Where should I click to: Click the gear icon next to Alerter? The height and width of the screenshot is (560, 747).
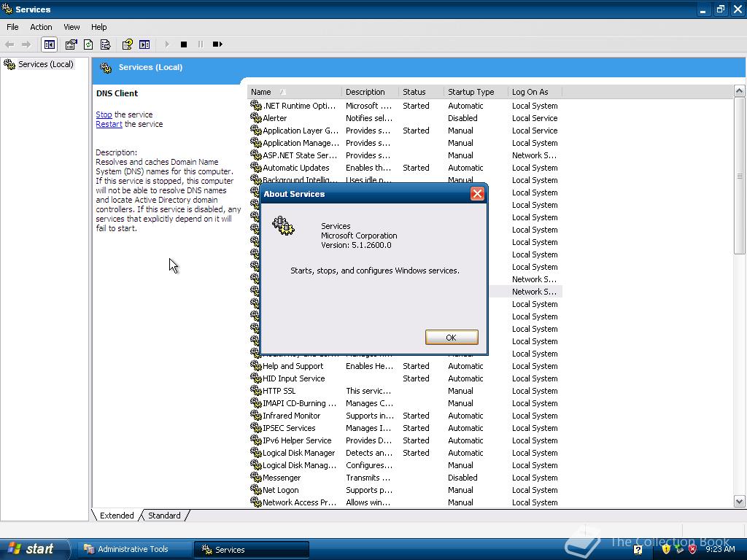click(x=256, y=117)
